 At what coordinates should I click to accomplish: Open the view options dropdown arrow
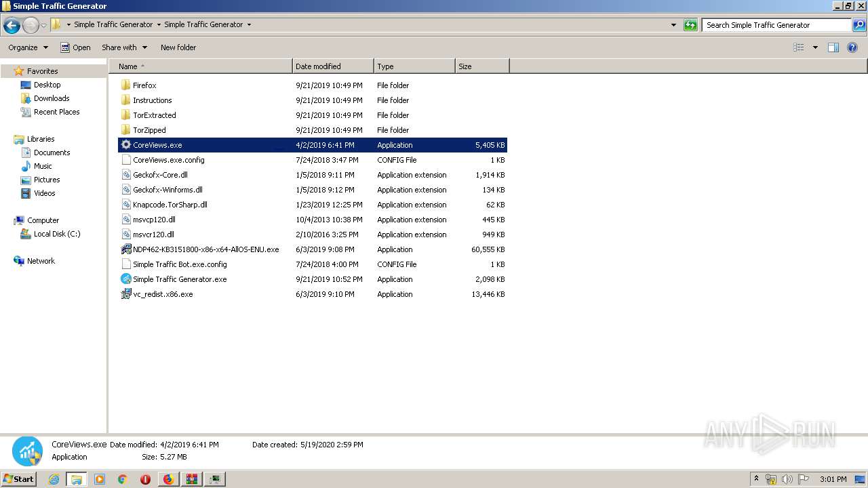815,47
